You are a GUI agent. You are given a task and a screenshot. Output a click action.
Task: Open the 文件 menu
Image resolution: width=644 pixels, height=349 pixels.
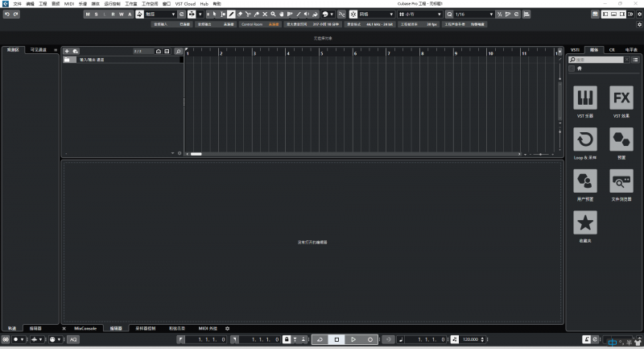(17, 4)
